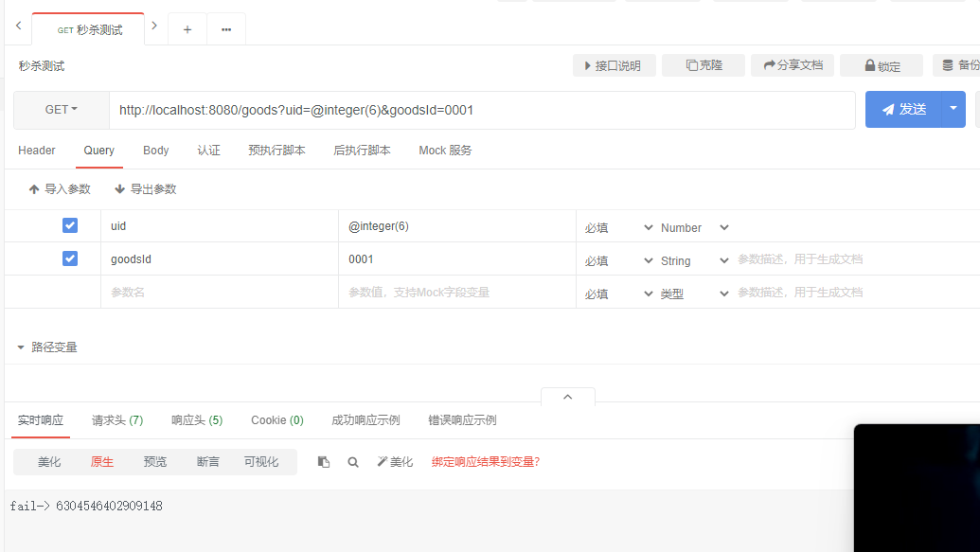The width and height of the screenshot is (980, 552).
Task: Select 断言 assertion view
Action: (x=208, y=462)
